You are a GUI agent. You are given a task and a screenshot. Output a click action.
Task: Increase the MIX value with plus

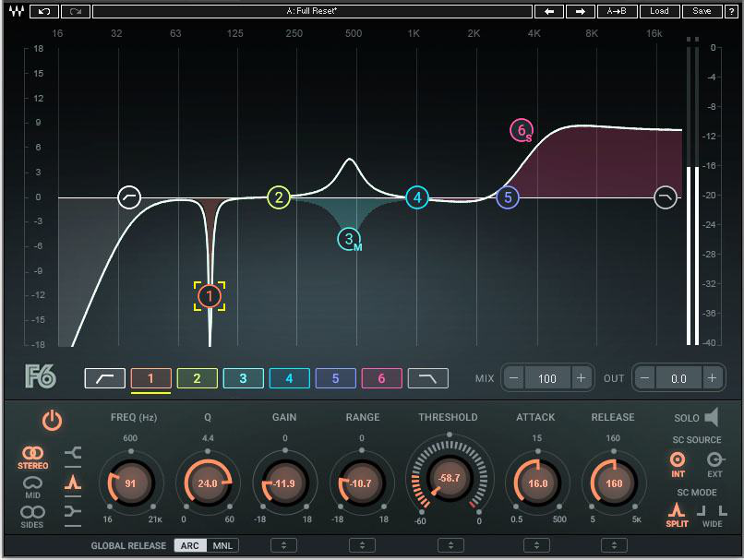(581, 378)
